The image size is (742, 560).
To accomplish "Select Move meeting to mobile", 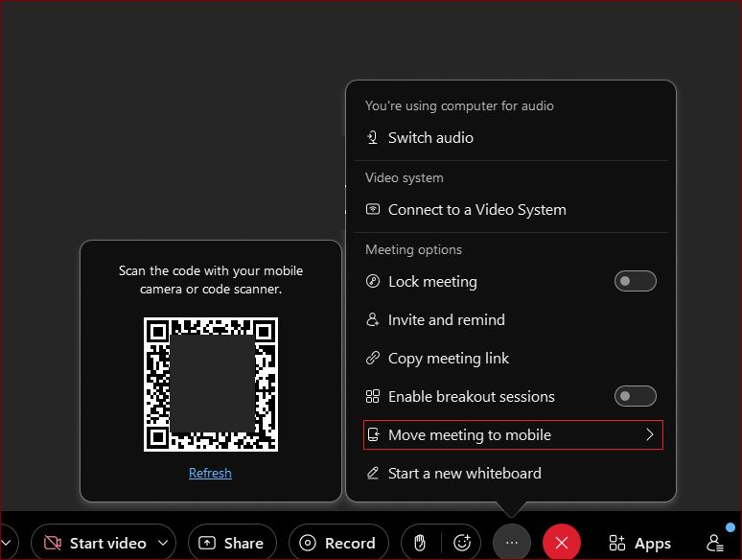I will [513, 434].
